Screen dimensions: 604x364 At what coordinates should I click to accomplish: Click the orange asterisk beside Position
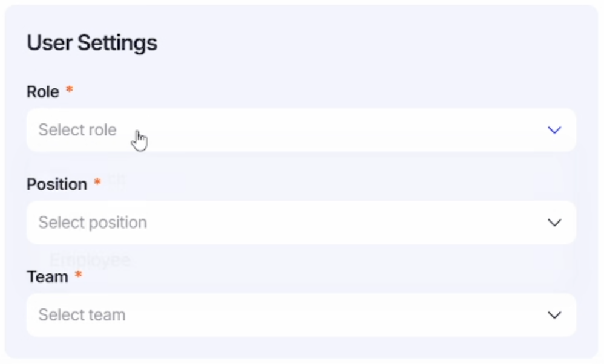tap(97, 183)
